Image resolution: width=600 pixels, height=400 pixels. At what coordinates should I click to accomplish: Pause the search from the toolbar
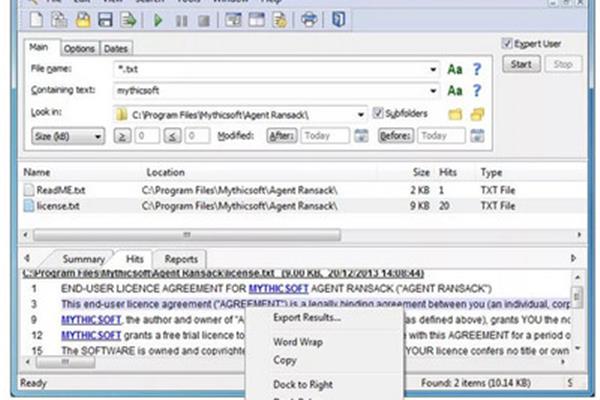[x=181, y=20]
